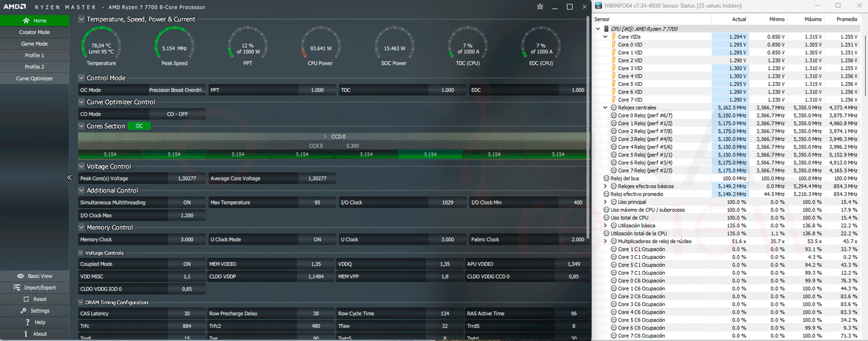
Task: Collapse the Voltage Control section
Action: pyautogui.click(x=82, y=166)
